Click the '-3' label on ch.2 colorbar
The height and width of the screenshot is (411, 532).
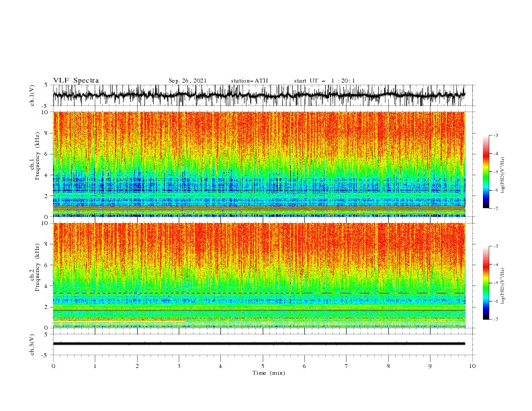pyautogui.click(x=496, y=246)
